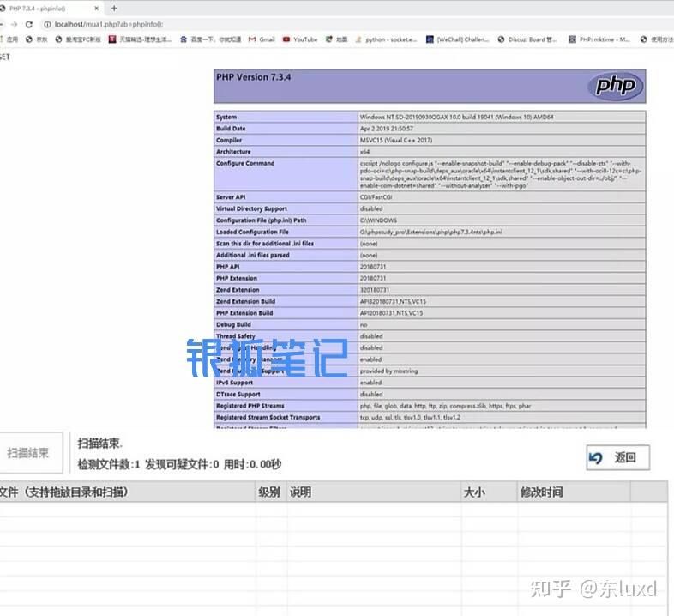Click the Configure Command label
The image size is (674, 616).
[245, 164]
